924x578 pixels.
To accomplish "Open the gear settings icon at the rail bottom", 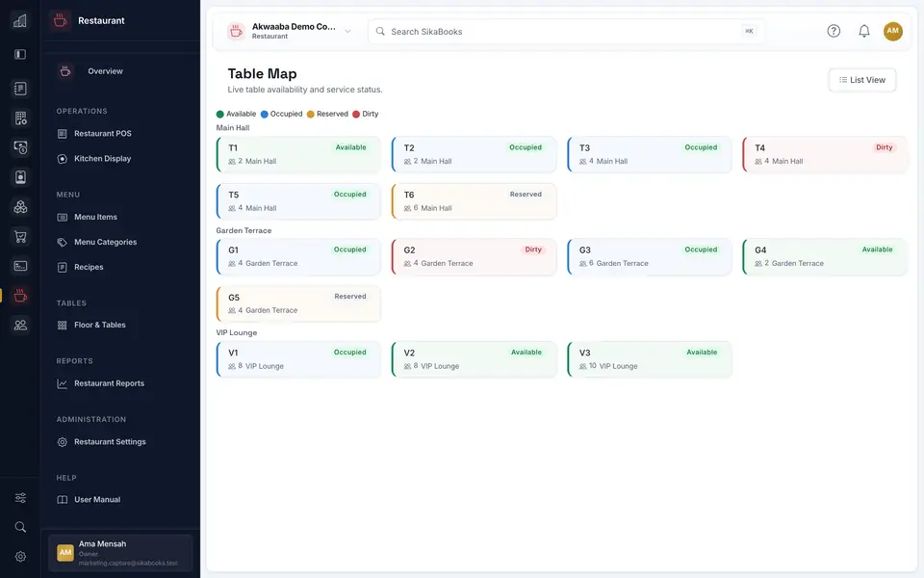I will [x=20, y=556].
